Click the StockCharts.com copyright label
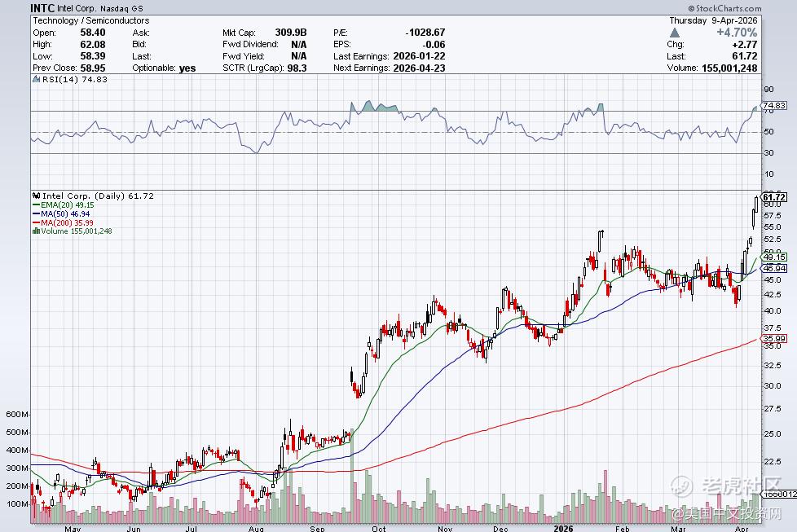Viewport: 797px width, 532px height. 724,8
